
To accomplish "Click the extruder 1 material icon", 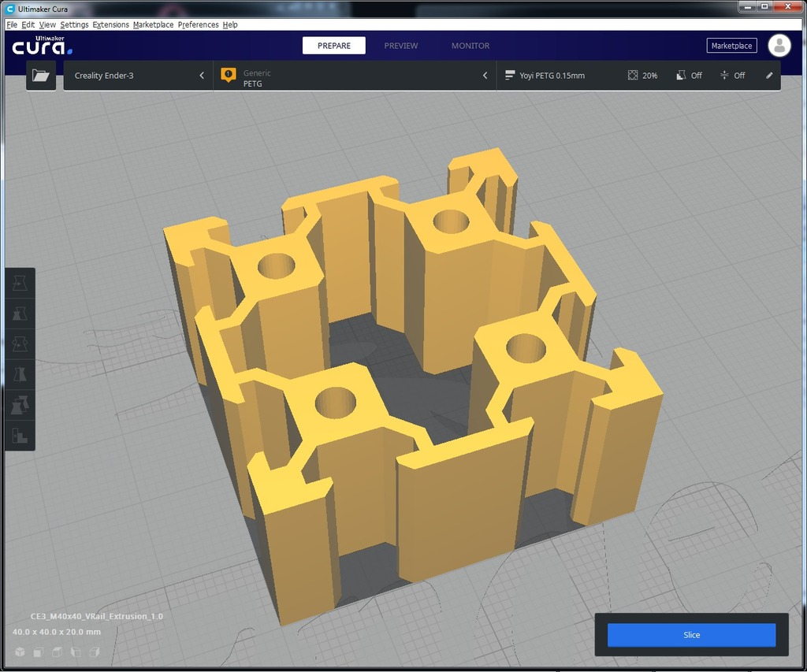I will (x=228, y=75).
